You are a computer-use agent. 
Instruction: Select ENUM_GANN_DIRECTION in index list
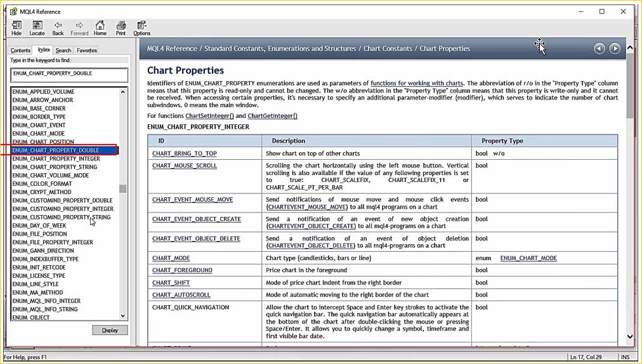[43, 250]
